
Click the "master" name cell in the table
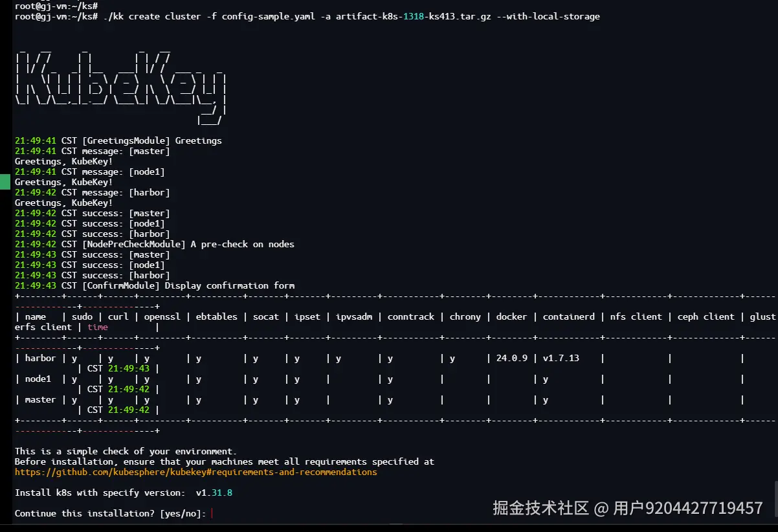tap(41, 400)
